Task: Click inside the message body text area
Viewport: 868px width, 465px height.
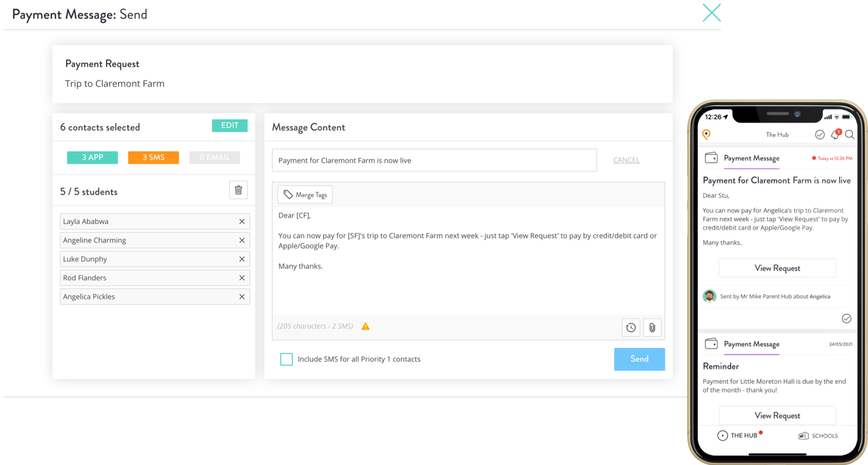Action: click(468, 260)
